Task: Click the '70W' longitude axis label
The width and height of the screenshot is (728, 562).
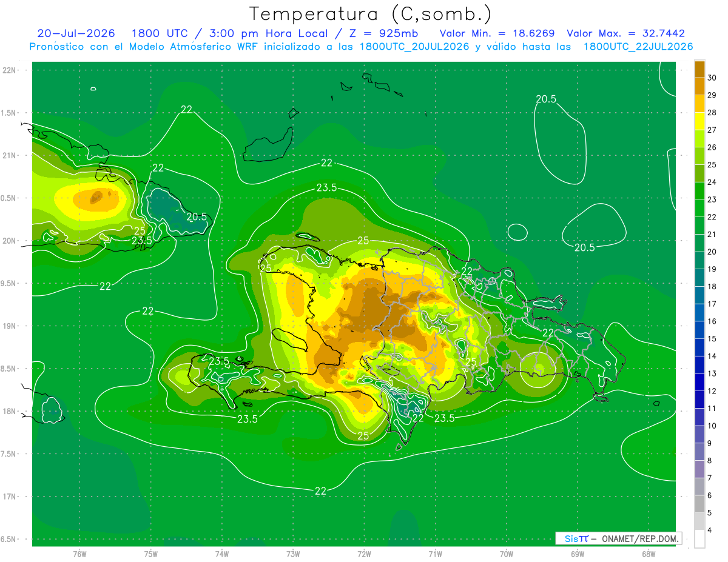Action: pos(507,554)
